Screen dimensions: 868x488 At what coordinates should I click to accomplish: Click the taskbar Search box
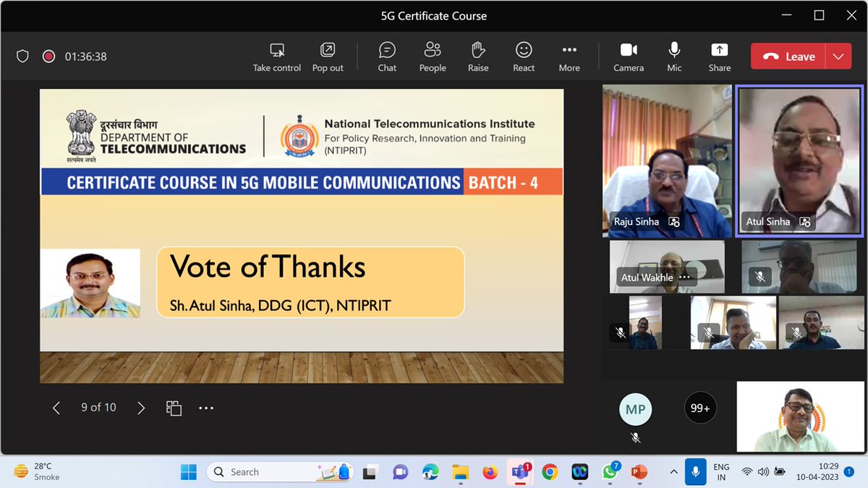coord(280,472)
